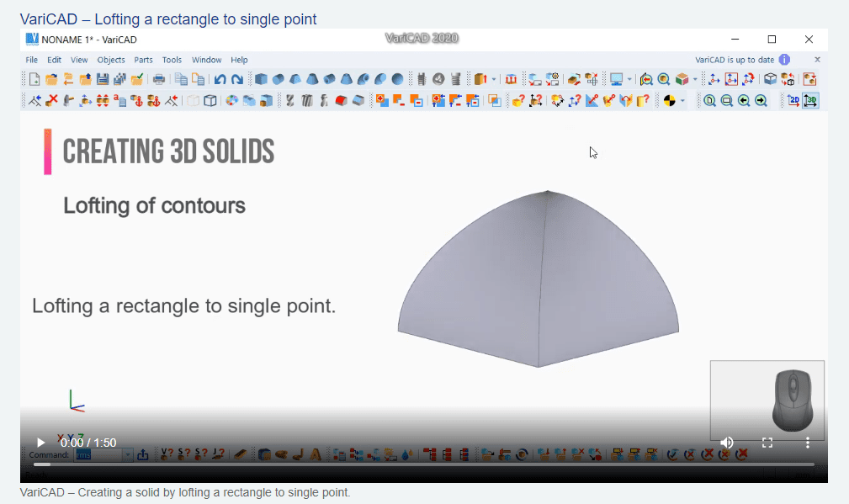Image resolution: width=849 pixels, height=504 pixels.
Task: Expand the monitor display dropdown arrow
Action: click(629, 80)
